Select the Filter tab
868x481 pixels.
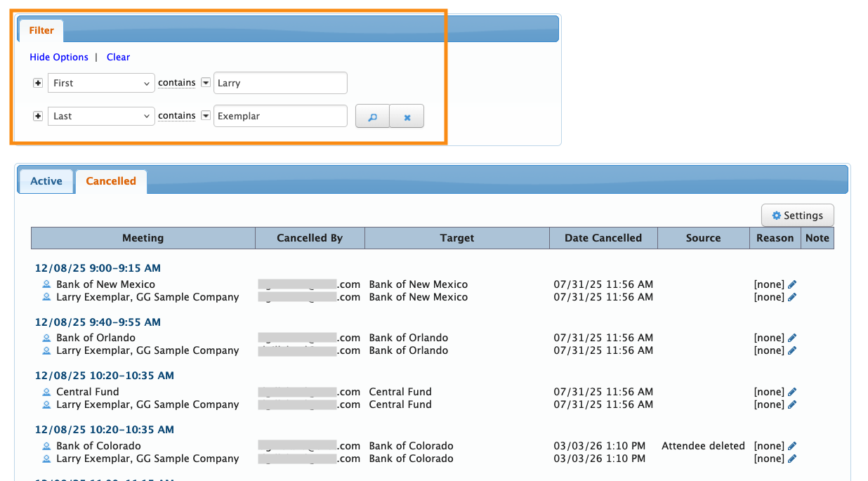coord(41,30)
